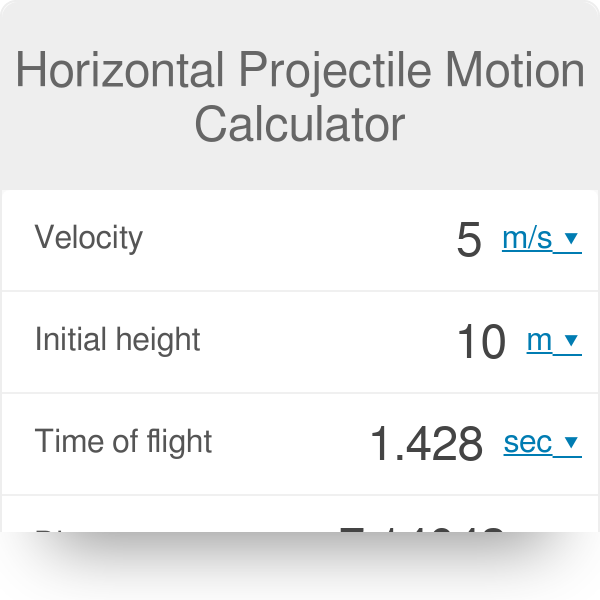Click the velocity unit dropdown arrow

(571, 239)
